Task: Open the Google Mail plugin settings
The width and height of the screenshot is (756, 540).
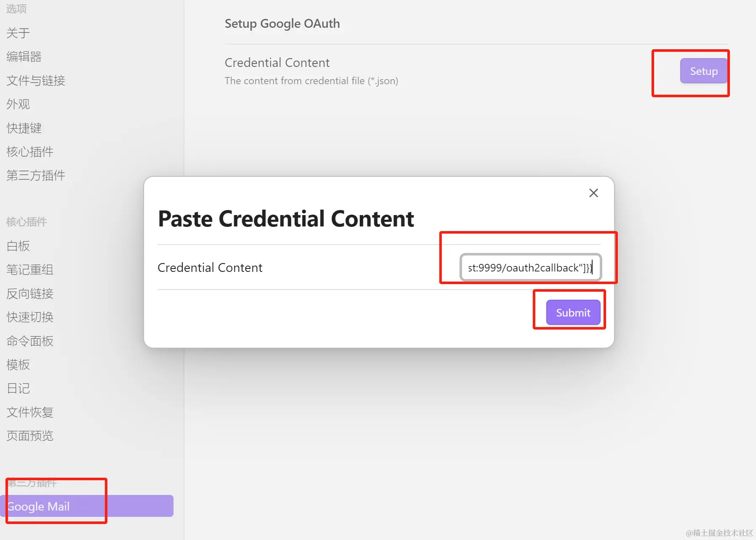Action: coord(39,506)
